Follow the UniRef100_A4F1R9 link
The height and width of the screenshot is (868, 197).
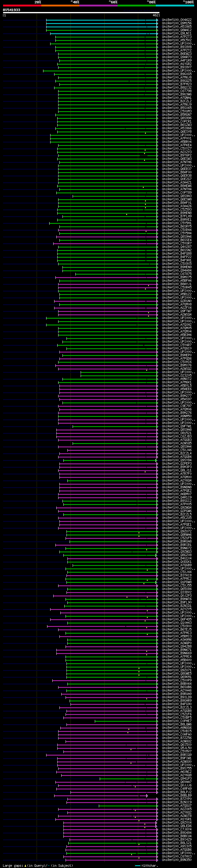point(177,60)
